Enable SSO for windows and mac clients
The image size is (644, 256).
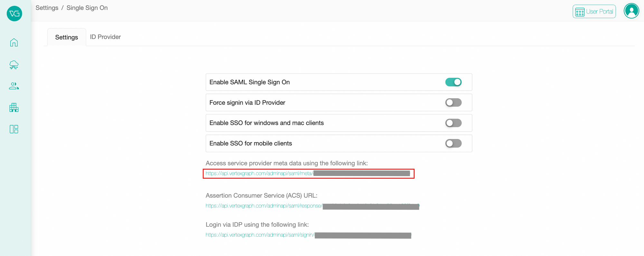(453, 123)
